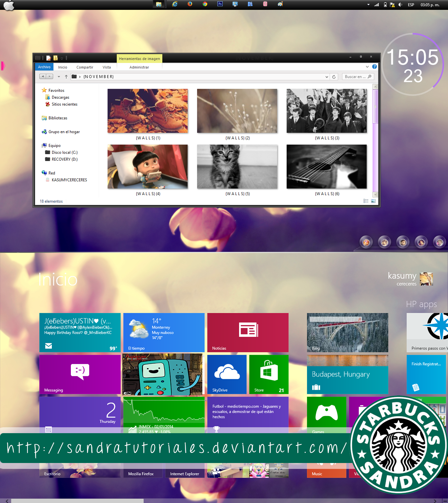Image resolution: width=448 pixels, height=503 pixels.
Task: Open address bar history dropdown
Action: 327,77
